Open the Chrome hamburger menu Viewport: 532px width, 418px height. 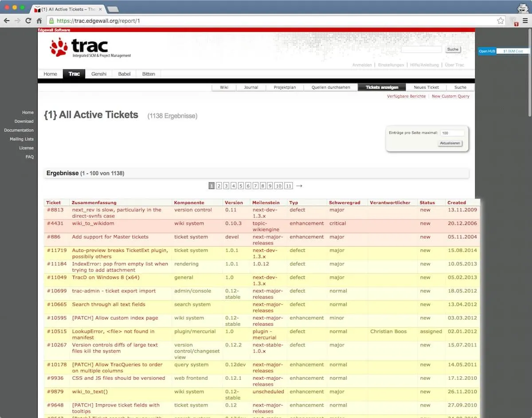point(525,20)
